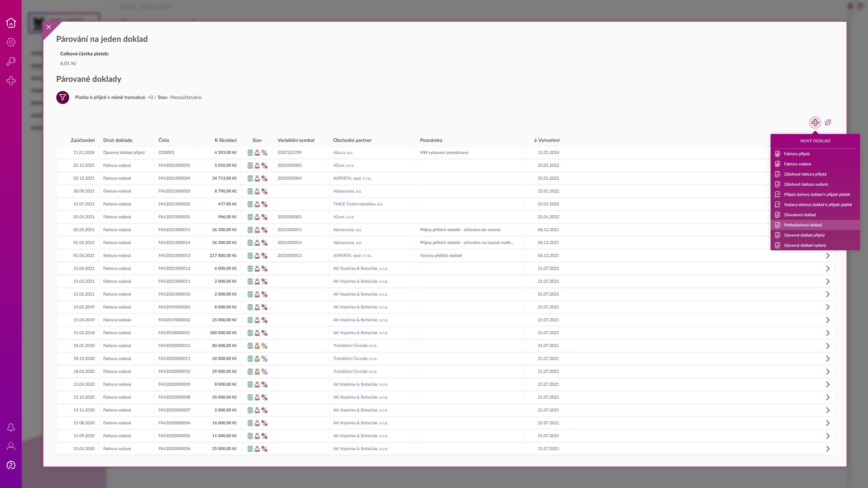Sort by Zaúčtování column header
The width and height of the screenshot is (868, 488).
click(83, 140)
